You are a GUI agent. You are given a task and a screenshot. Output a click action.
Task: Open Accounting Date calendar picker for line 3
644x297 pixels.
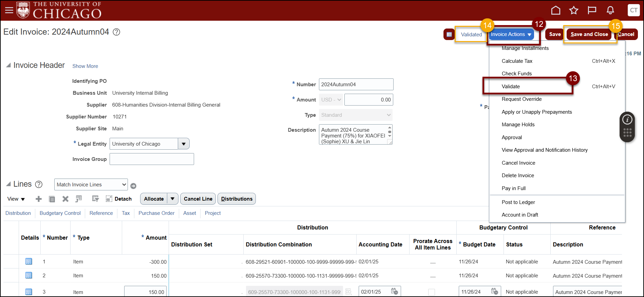[394, 292]
